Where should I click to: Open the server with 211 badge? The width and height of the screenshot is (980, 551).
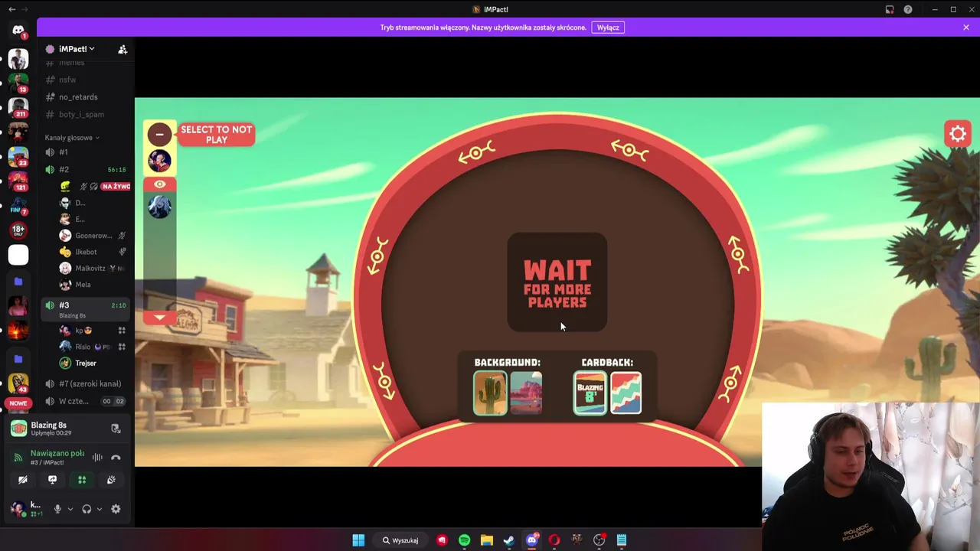click(18, 108)
